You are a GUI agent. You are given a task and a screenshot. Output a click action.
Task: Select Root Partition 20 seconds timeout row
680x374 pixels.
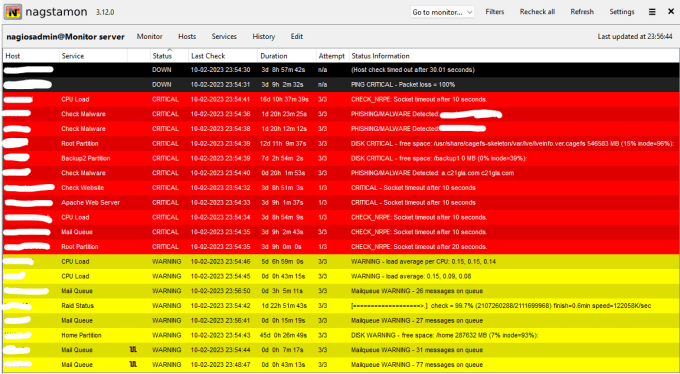tap(341, 247)
